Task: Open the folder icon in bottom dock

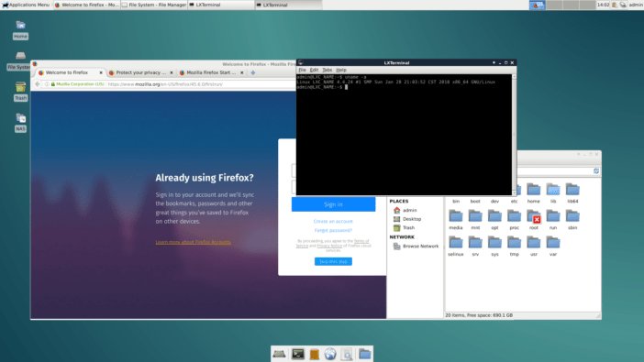Action: pos(364,354)
